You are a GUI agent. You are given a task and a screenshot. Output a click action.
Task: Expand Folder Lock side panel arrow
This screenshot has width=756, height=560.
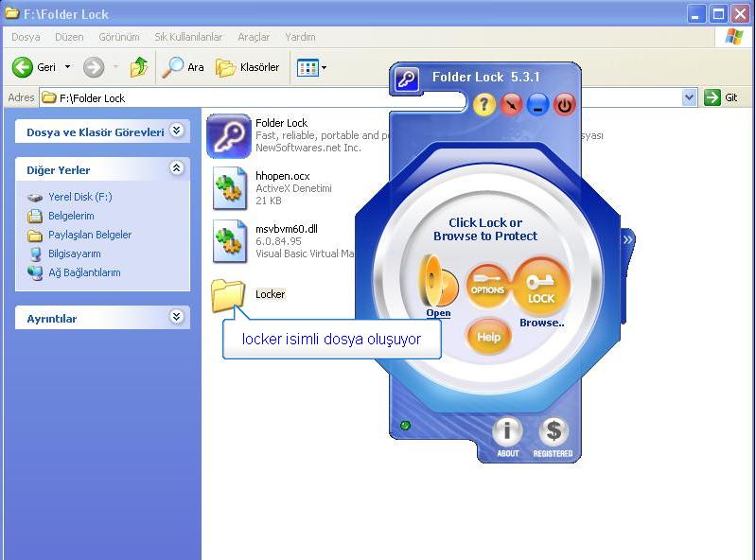[x=626, y=240]
